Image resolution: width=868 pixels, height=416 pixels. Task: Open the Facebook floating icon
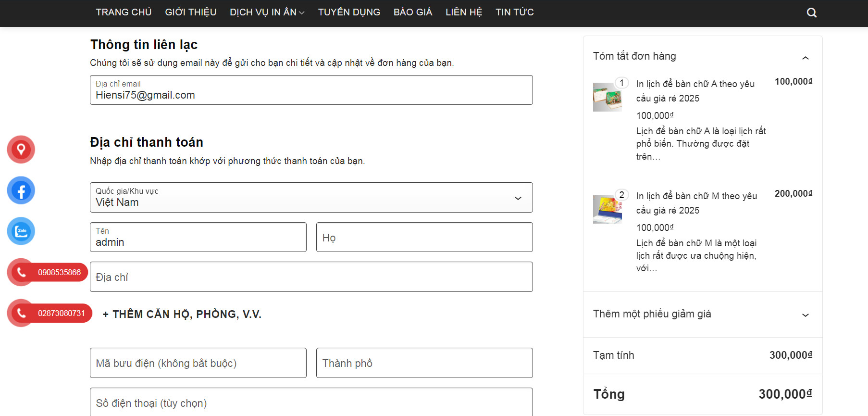pyautogui.click(x=21, y=190)
